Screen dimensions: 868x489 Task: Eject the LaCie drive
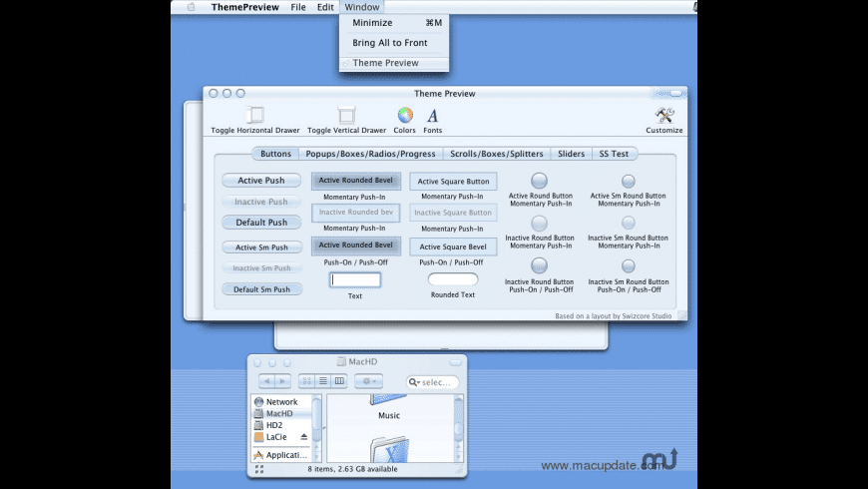tap(304, 437)
